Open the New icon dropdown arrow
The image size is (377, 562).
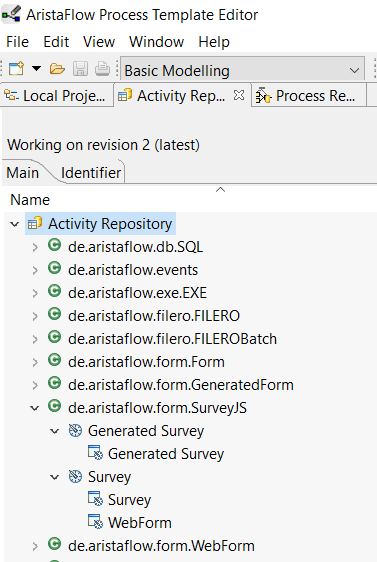[x=37, y=68]
